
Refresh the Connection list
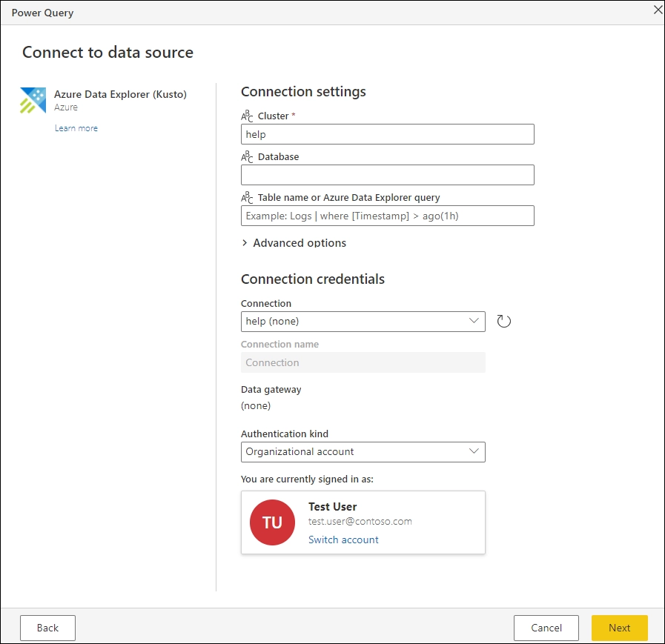tap(503, 321)
